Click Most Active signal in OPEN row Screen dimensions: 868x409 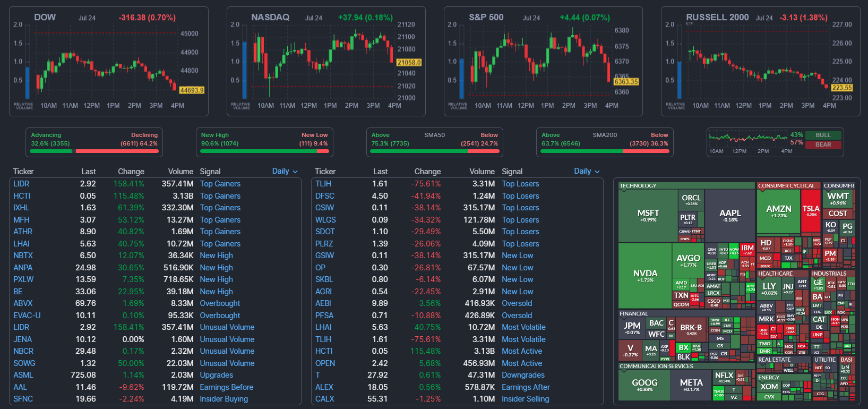[x=522, y=363]
